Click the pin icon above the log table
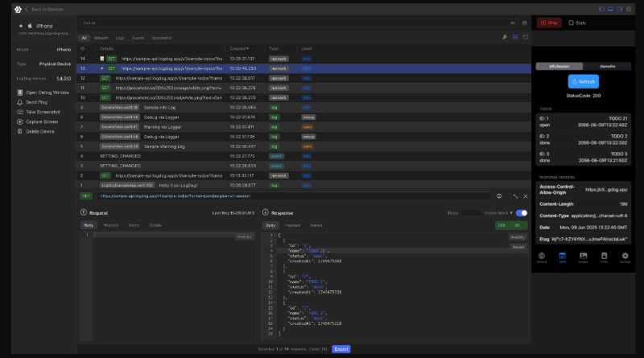Viewport: 644px width, 358px height. pos(505,37)
